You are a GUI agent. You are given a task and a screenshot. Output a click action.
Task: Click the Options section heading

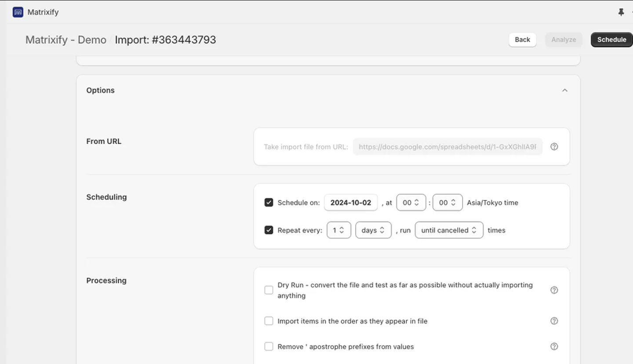tap(100, 90)
